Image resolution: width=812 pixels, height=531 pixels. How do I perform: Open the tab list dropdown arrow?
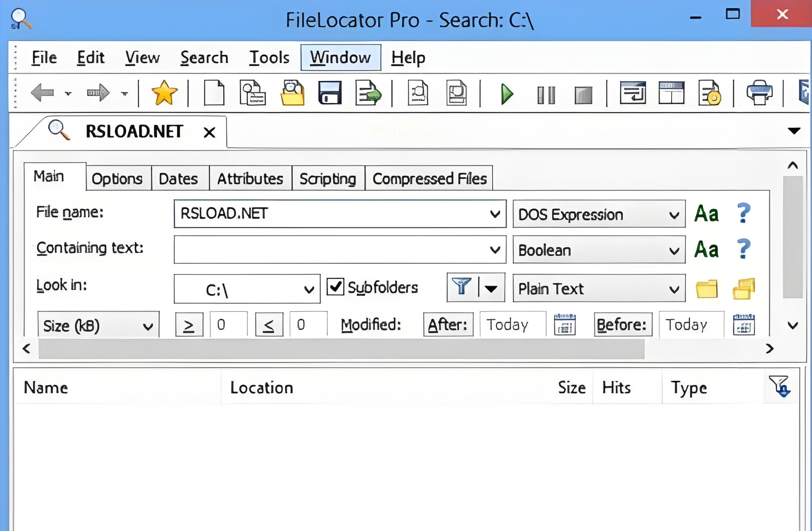[794, 131]
